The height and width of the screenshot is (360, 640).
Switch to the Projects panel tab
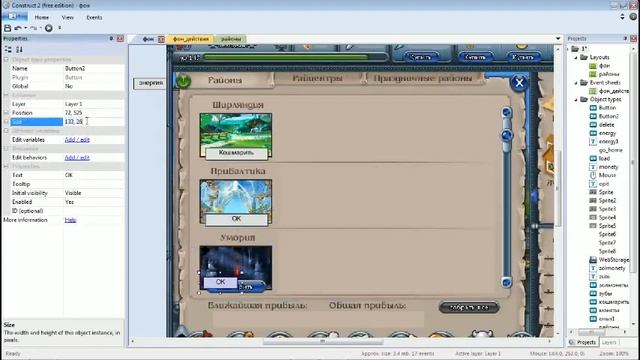click(583, 342)
